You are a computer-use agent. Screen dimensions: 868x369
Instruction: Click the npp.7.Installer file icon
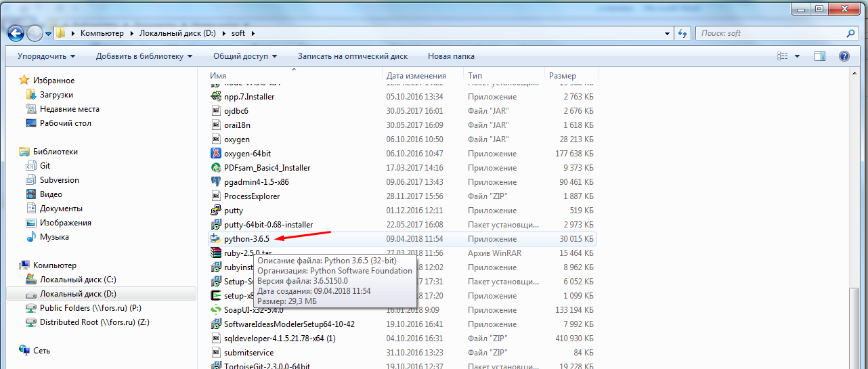[216, 97]
